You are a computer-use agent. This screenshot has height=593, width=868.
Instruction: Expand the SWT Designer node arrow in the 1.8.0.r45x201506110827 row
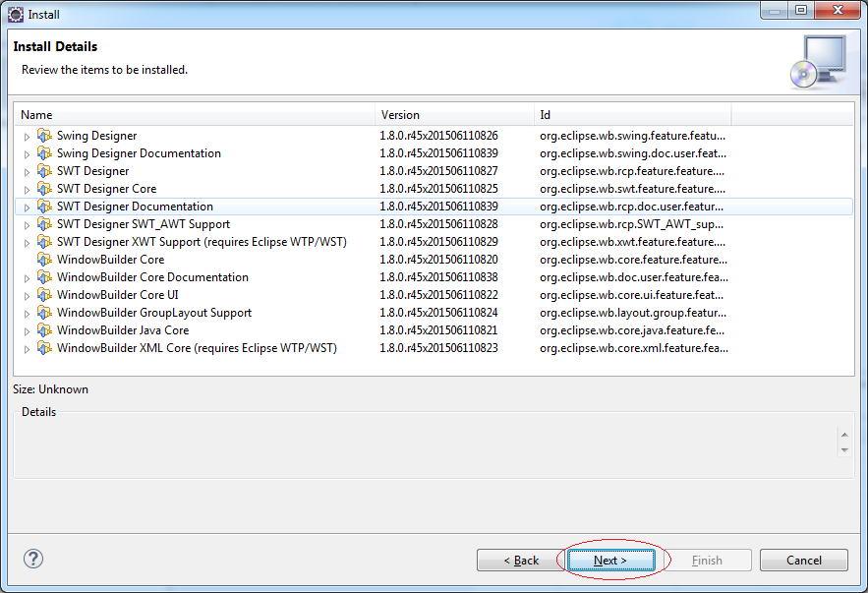[27, 172]
